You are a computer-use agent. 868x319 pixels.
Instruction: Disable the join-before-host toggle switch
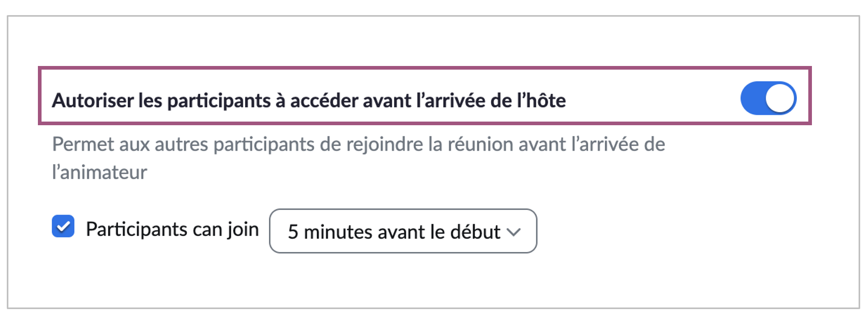(768, 98)
